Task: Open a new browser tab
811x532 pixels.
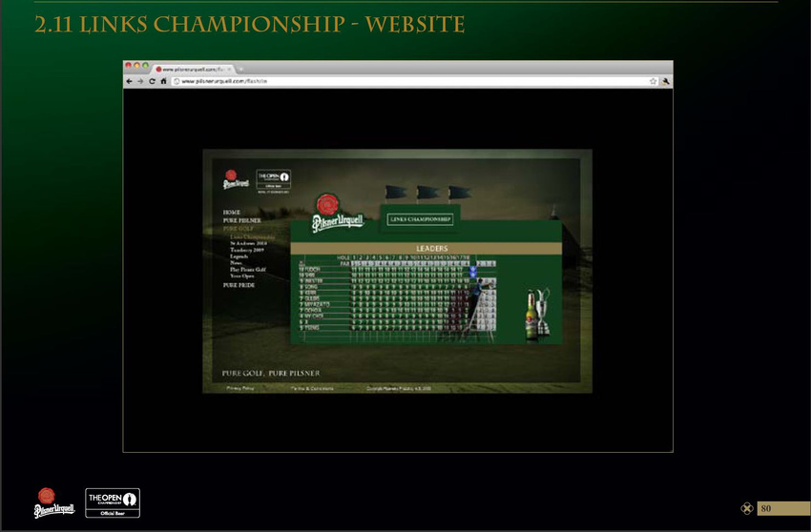Action: tap(241, 69)
